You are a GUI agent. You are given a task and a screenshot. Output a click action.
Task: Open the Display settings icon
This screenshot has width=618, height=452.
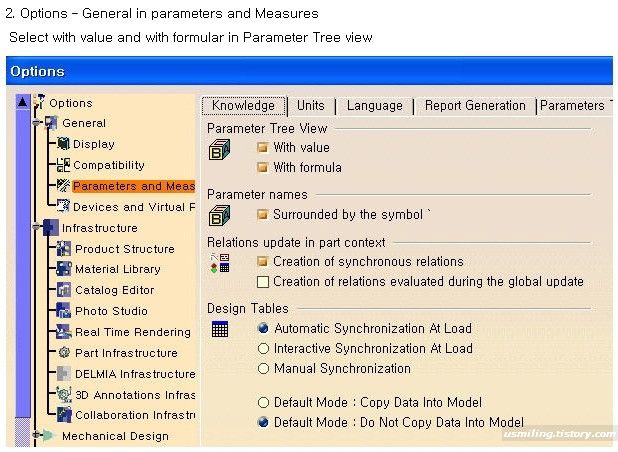coord(63,144)
